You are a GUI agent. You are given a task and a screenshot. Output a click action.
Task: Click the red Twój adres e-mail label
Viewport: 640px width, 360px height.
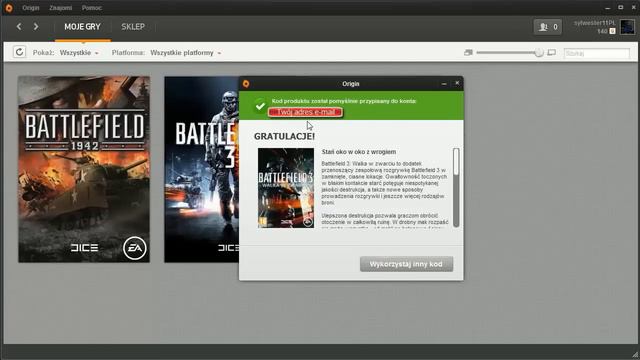(305, 112)
